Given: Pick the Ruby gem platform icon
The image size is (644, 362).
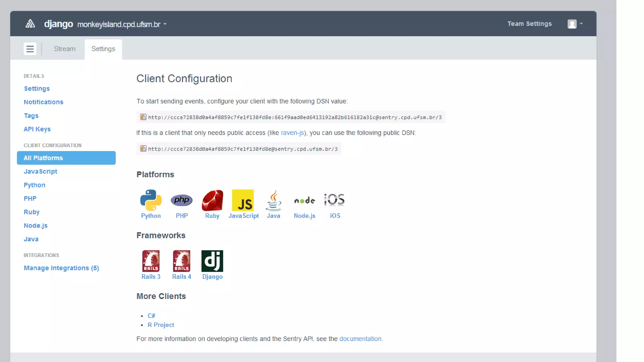Looking at the screenshot, I should [x=212, y=200].
